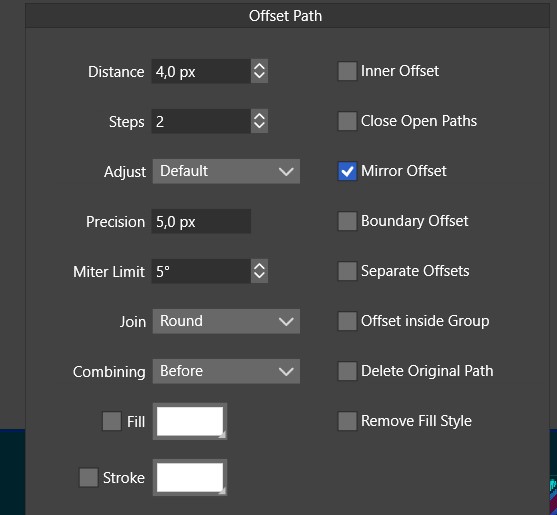Click the Steps stepper arrows
557x515 pixels.
click(x=259, y=121)
